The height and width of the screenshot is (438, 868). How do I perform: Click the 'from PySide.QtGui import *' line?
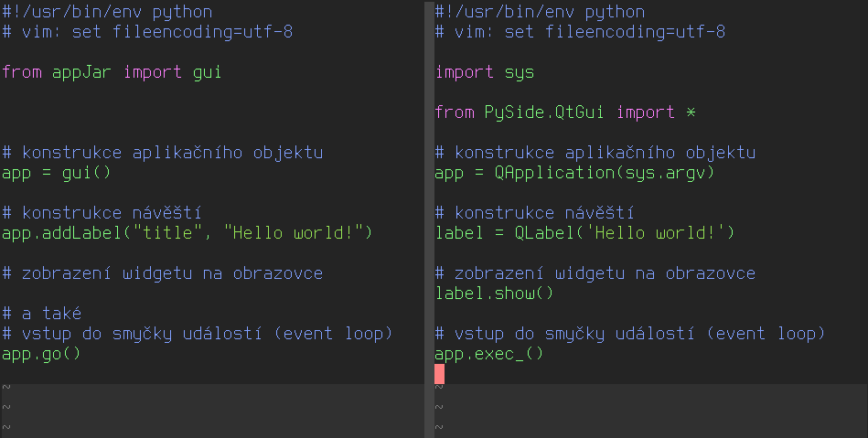click(565, 112)
